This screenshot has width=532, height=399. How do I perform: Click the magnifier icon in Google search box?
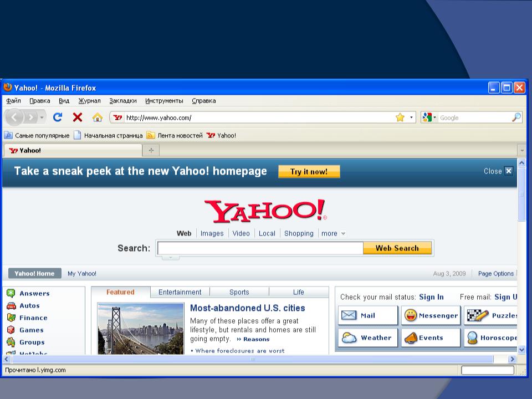pos(516,117)
